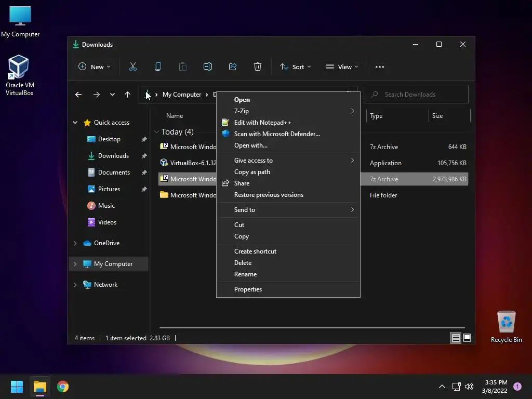
Task: Choose Share in the context menu
Action: point(288,183)
